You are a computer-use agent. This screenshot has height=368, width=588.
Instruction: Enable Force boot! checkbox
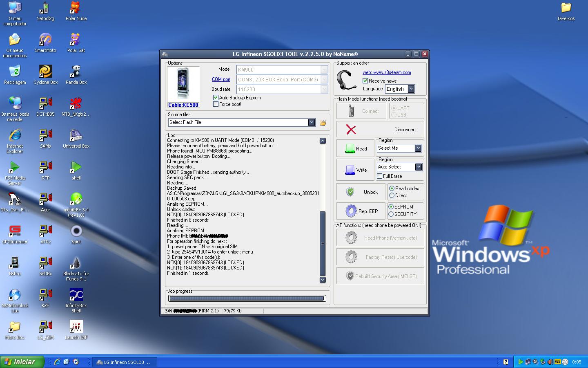216,104
